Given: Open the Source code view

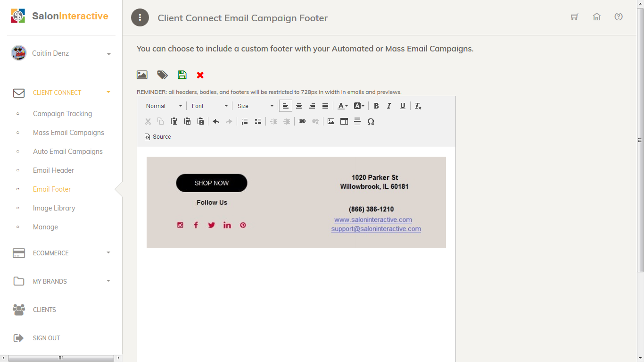Looking at the screenshot, I should [x=158, y=136].
